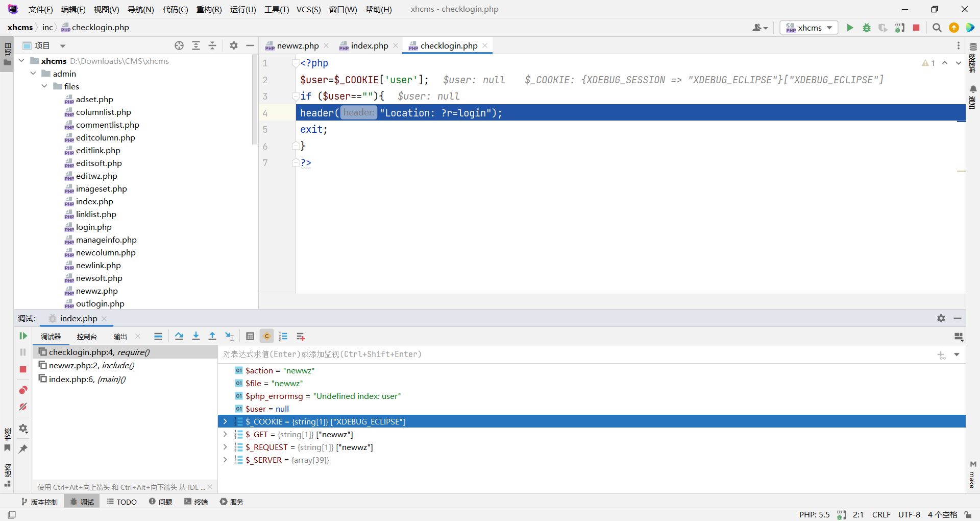Screen dimensions: 980x521
Task: Open 问题 tool window
Action: tap(160, 502)
